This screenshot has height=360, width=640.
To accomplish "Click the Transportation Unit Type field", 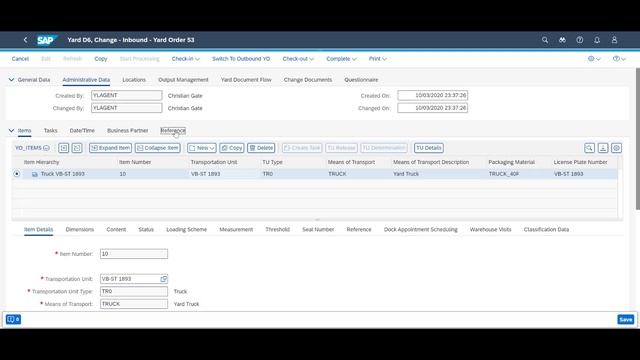I will click(x=134, y=291).
